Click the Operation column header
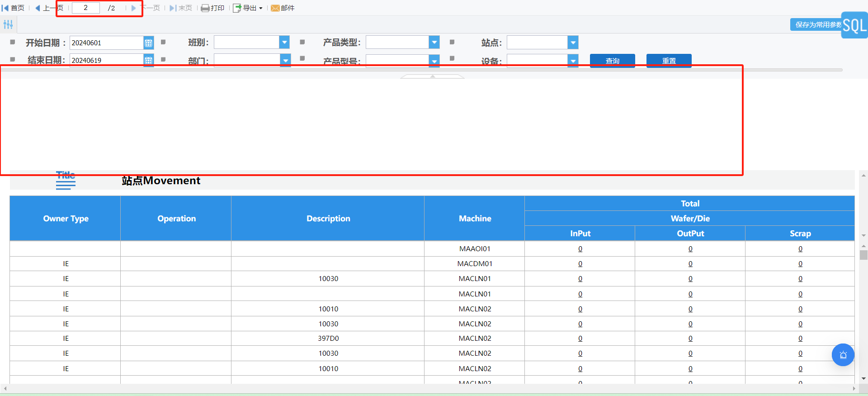868x396 pixels. tap(176, 219)
